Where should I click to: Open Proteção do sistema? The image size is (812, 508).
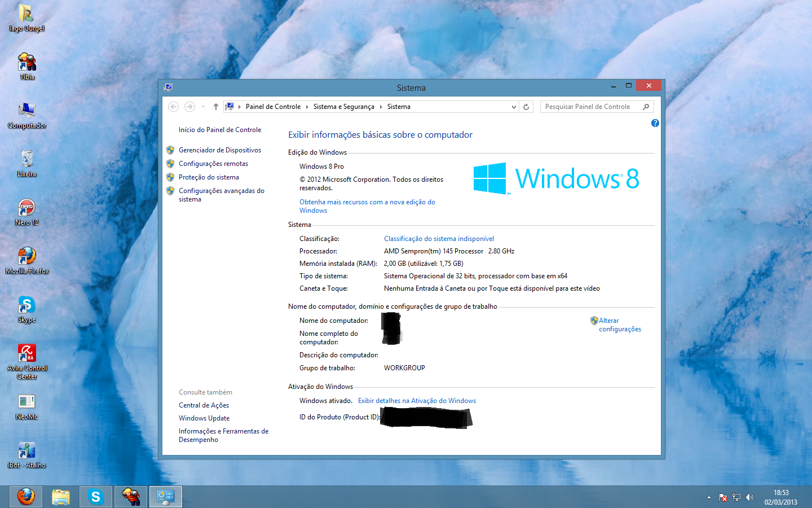209,177
